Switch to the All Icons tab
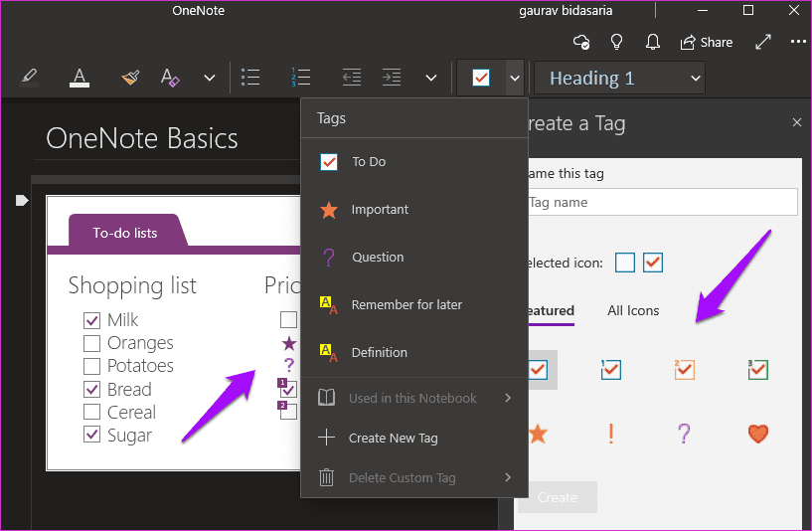 [633, 311]
